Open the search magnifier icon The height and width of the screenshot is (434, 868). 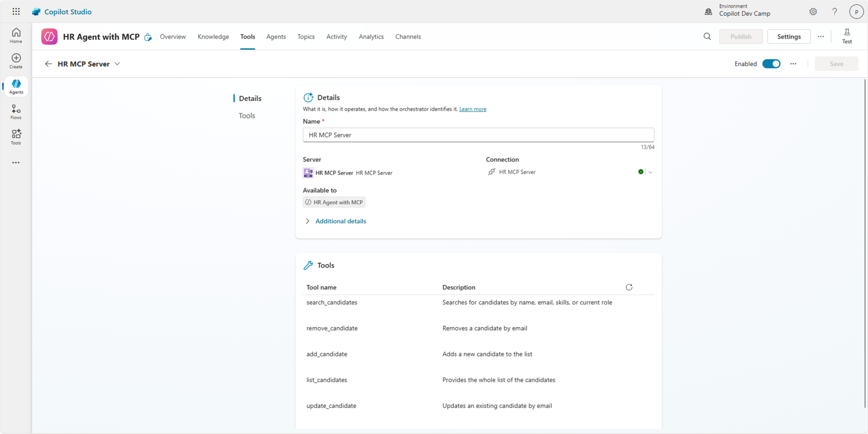707,36
